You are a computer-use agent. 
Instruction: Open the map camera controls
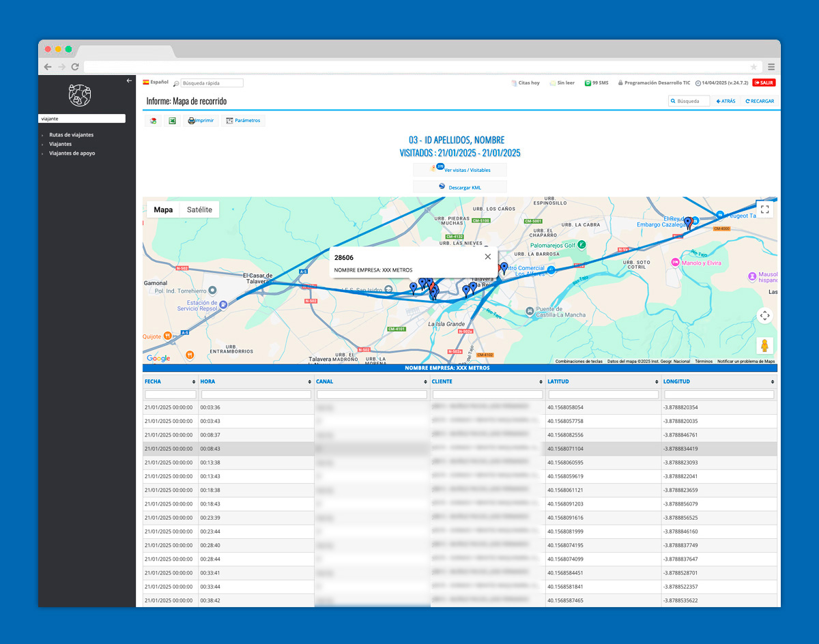coord(764,315)
